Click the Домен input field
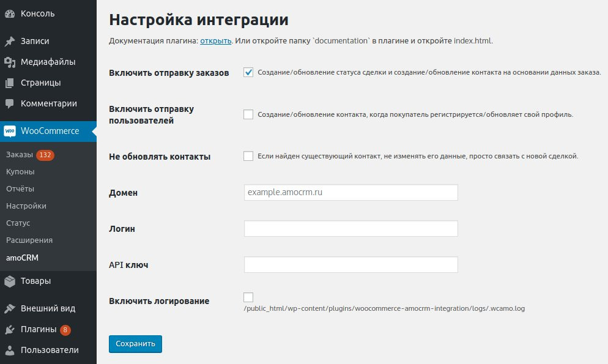Screen dimensions: 608x364 point(350,193)
